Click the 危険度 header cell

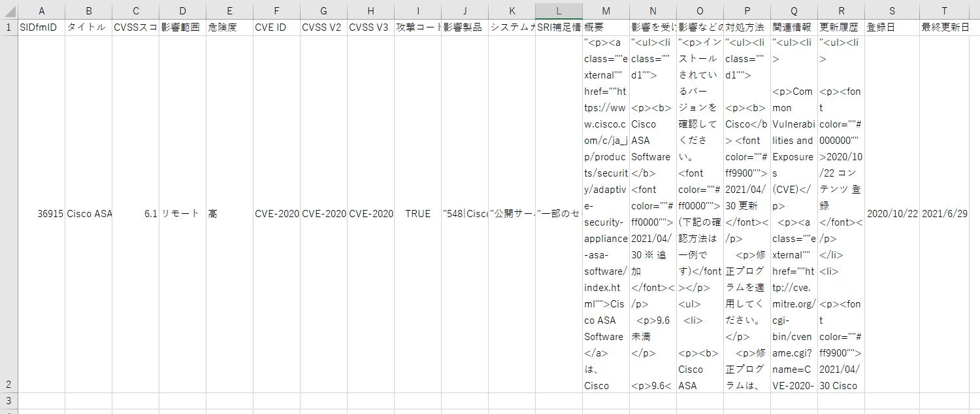coord(230,27)
